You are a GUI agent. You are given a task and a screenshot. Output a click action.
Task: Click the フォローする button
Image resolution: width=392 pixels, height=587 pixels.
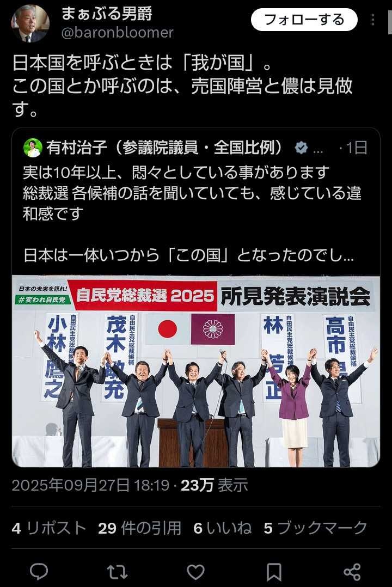(x=304, y=20)
